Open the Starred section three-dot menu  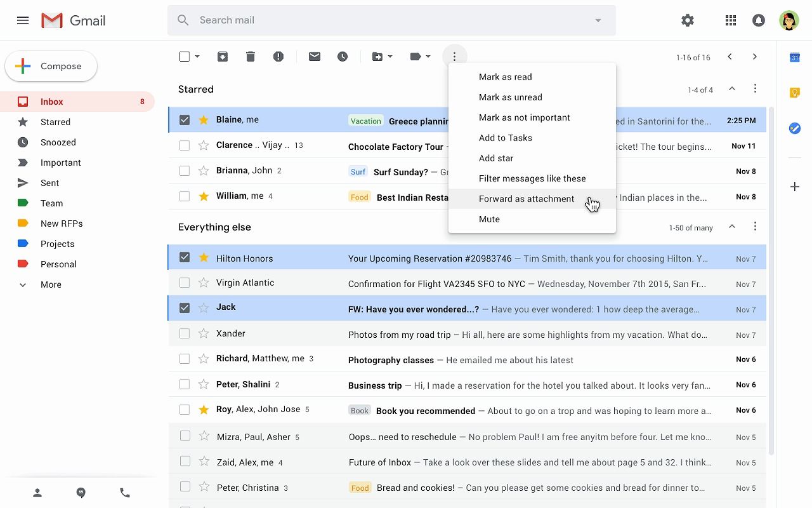[755, 89]
